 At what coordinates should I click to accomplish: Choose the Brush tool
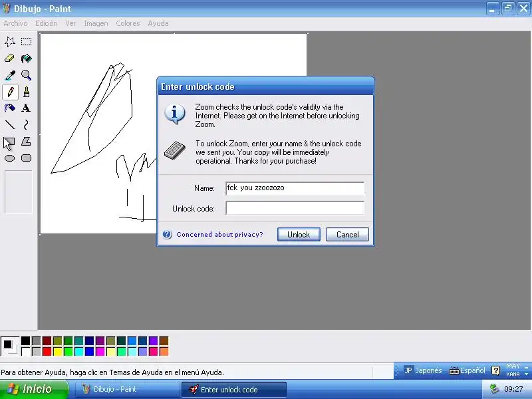(x=26, y=92)
